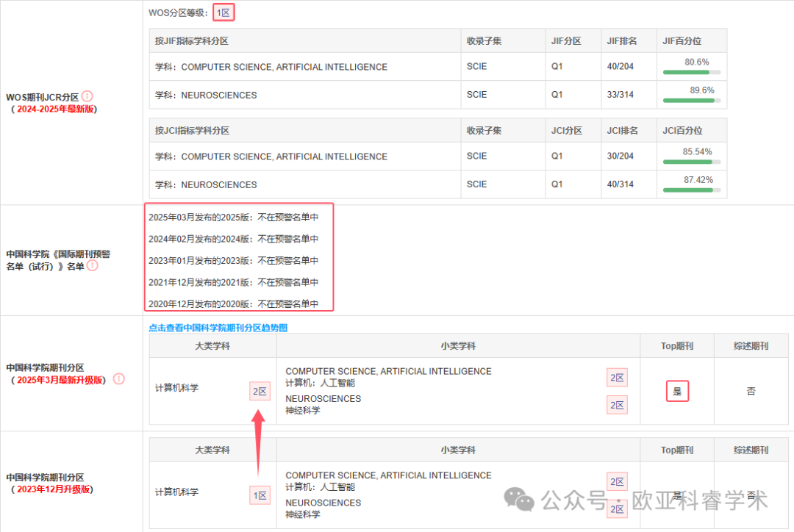Image resolution: width=794 pixels, height=532 pixels.
Task: Click 计算机科学 1区 badge in 2023 table
Action: coord(260,495)
